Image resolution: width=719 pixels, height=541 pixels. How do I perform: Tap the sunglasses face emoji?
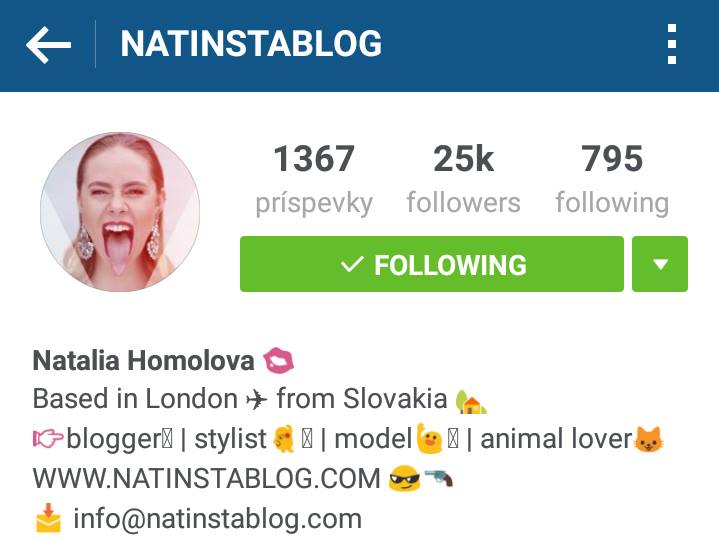point(404,479)
